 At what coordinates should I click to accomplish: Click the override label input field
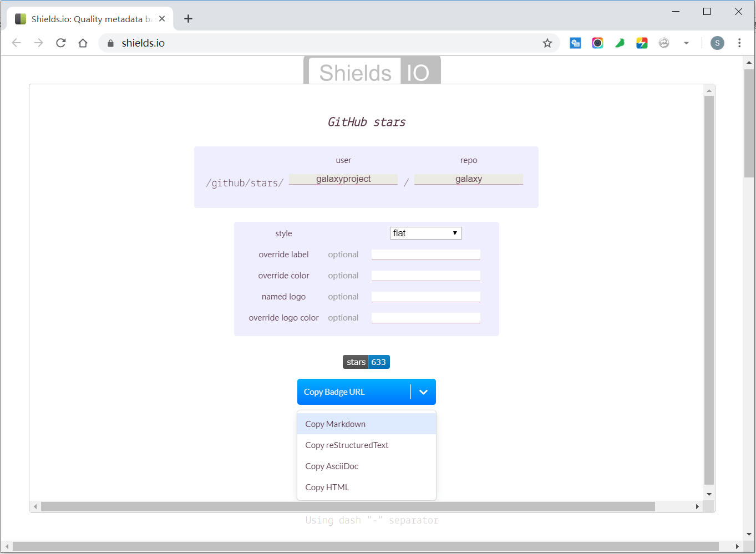(426, 255)
